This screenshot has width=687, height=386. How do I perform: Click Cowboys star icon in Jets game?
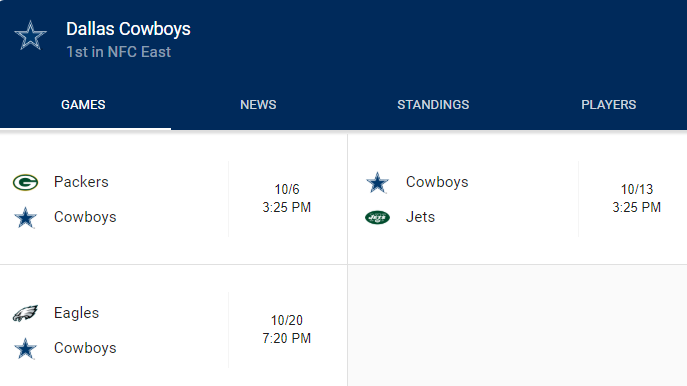377,183
